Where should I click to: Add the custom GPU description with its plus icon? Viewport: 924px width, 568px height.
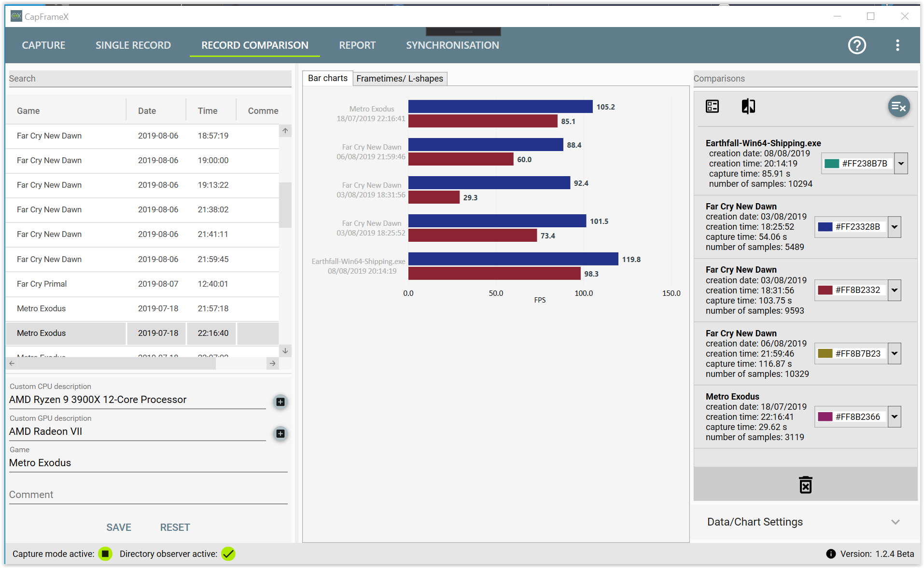pyautogui.click(x=280, y=433)
